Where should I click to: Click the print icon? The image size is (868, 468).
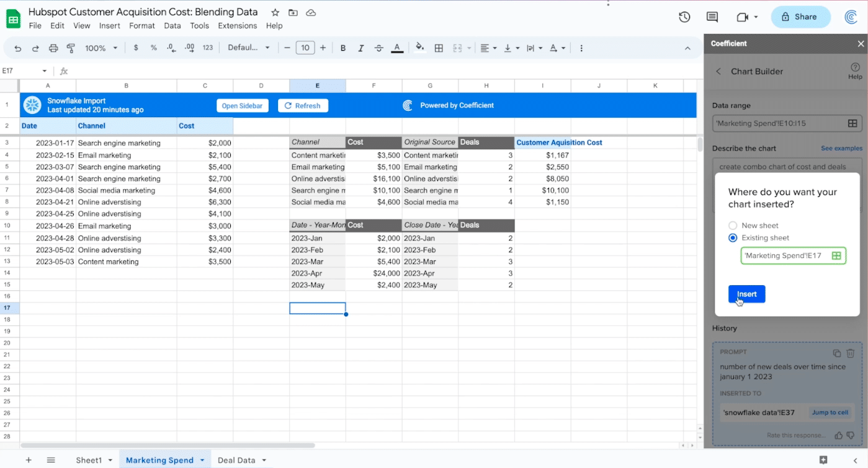pyautogui.click(x=53, y=48)
